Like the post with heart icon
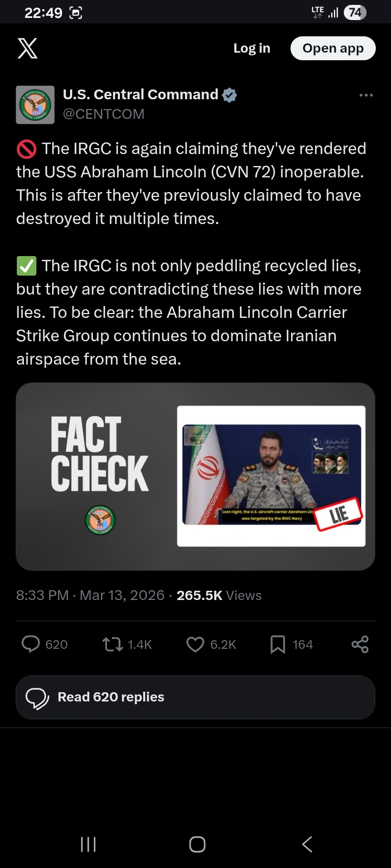Image resolution: width=391 pixels, height=868 pixels. click(x=195, y=644)
